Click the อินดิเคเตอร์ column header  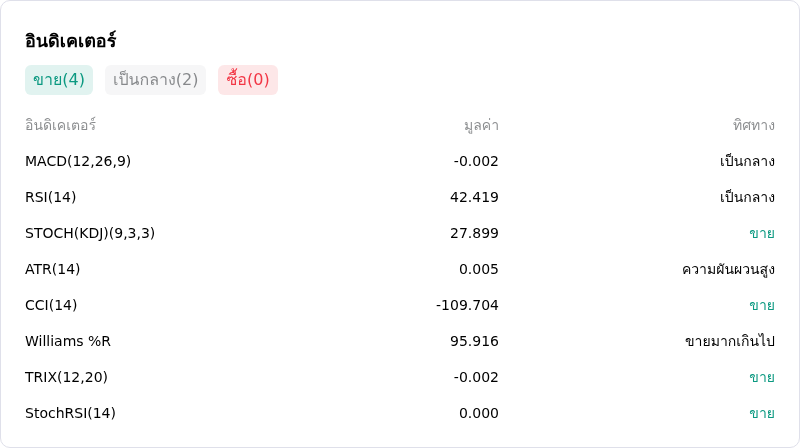point(60,125)
